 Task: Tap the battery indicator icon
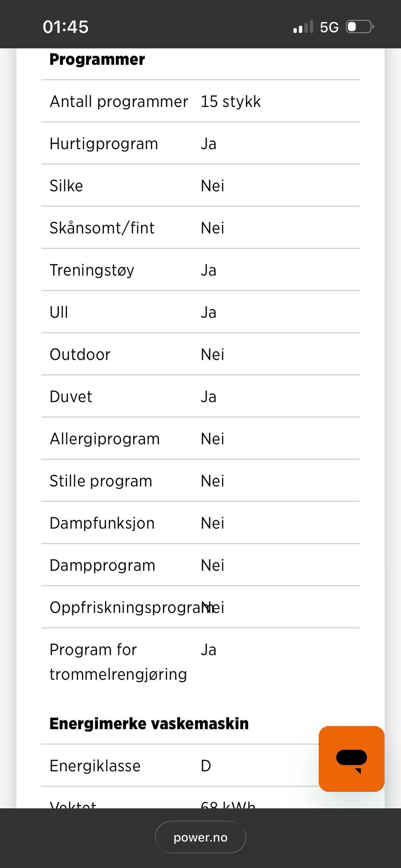[x=360, y=27]
